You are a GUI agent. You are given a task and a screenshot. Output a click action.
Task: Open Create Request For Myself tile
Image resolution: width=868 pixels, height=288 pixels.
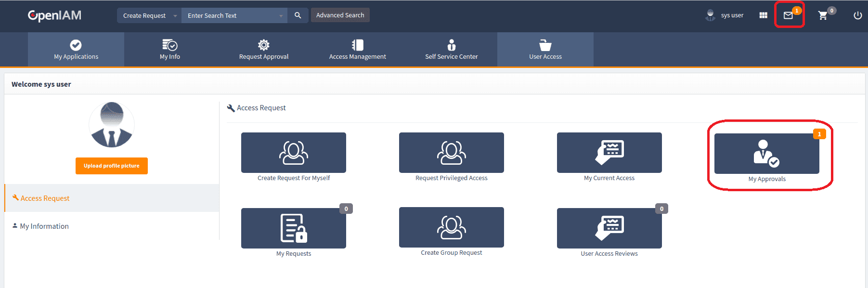click(x=293, y=153)
